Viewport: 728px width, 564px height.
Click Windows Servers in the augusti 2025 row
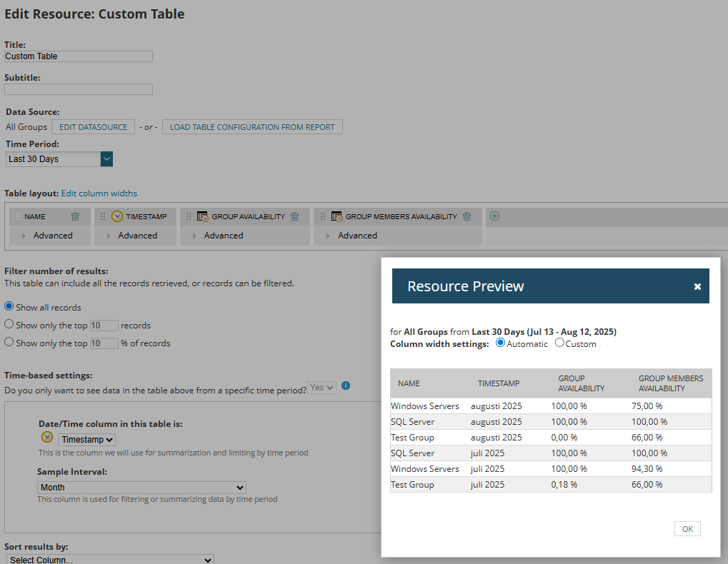click(425, 406)
